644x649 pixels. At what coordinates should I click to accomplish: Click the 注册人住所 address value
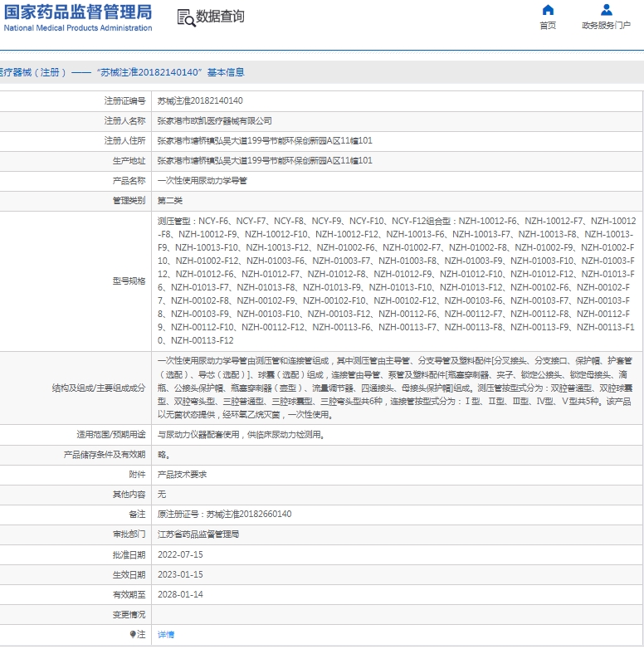[265, 141]
